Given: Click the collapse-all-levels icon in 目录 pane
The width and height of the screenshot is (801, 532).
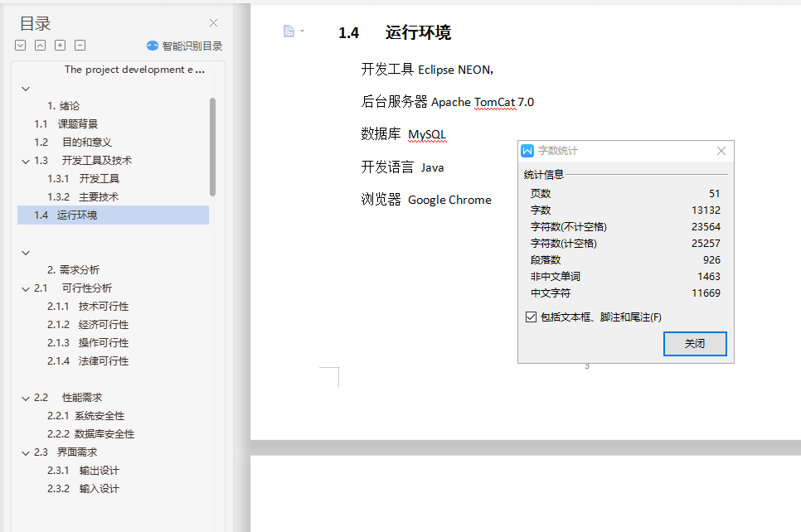Looking at the screenshot, I should (41, 46).
